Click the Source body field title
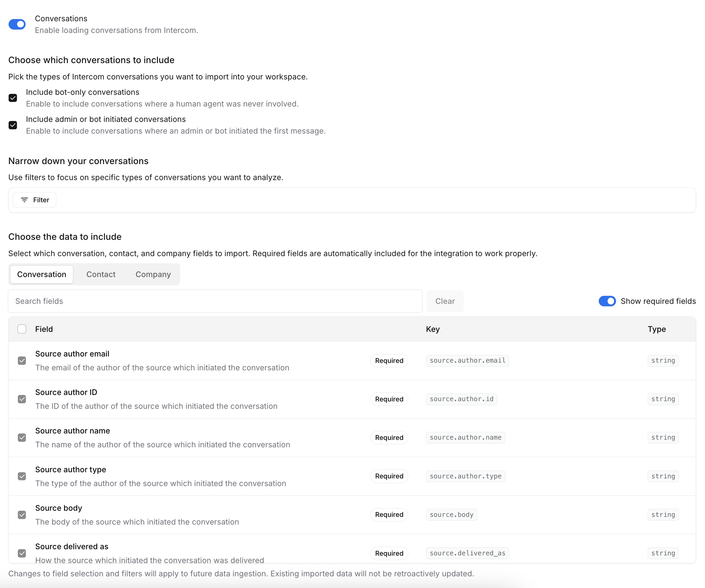The image size is (705, 588). tap(58, 508)
